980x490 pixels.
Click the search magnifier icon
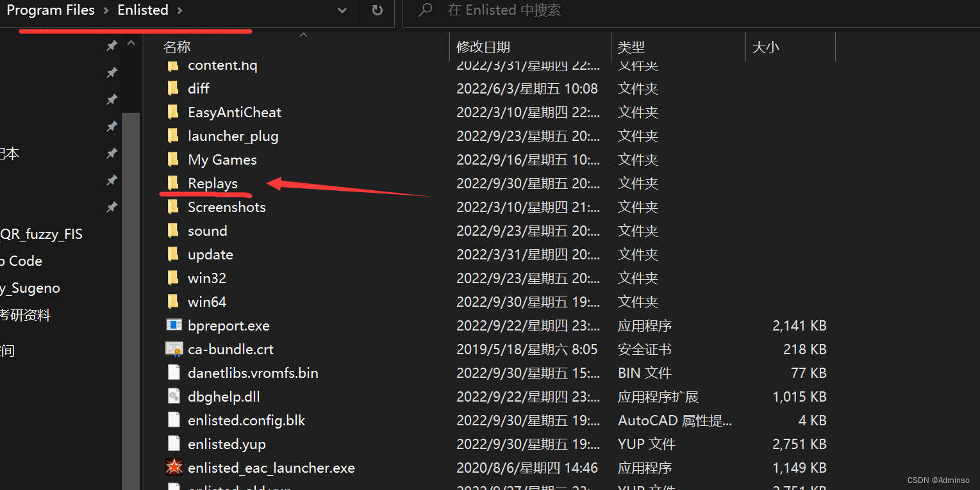pos(425,10)
